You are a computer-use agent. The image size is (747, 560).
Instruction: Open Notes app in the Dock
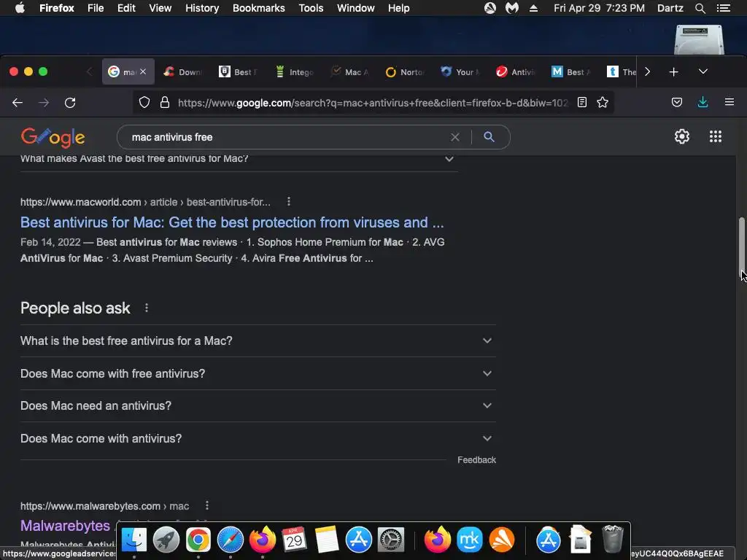[326, 540]
